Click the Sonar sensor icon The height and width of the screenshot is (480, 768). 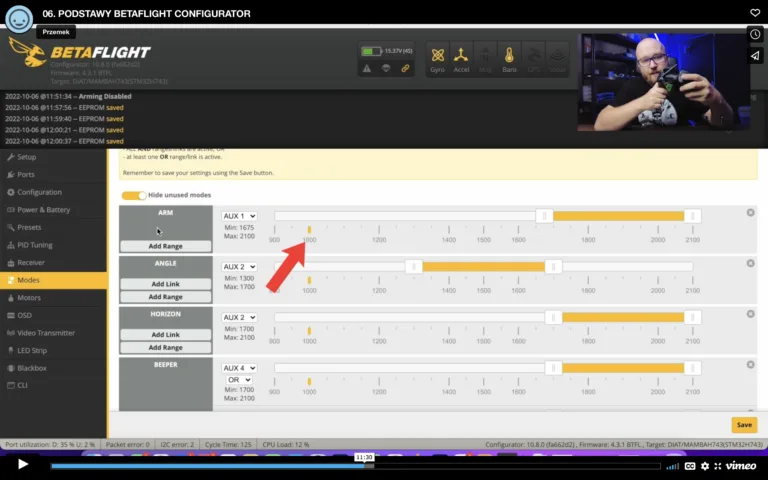point(557,59)
